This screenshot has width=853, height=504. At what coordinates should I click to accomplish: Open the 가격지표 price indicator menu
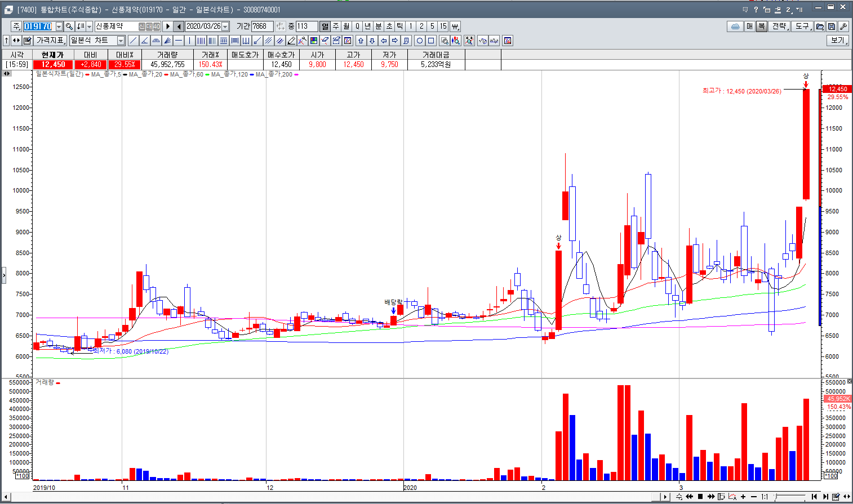point(51,41)
